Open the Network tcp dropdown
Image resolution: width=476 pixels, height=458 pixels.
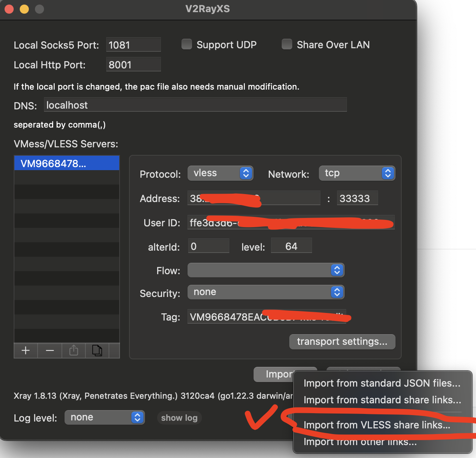(357, 173)
